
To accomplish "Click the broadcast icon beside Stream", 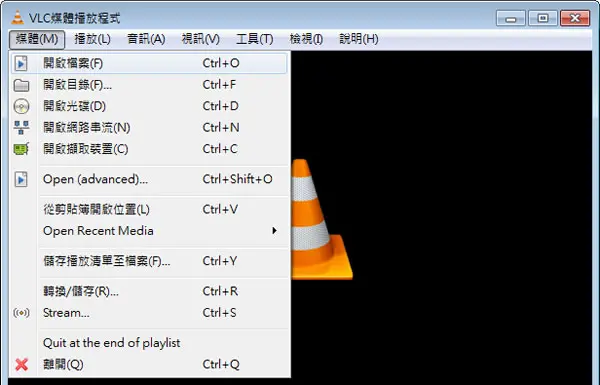I will 21,313.
